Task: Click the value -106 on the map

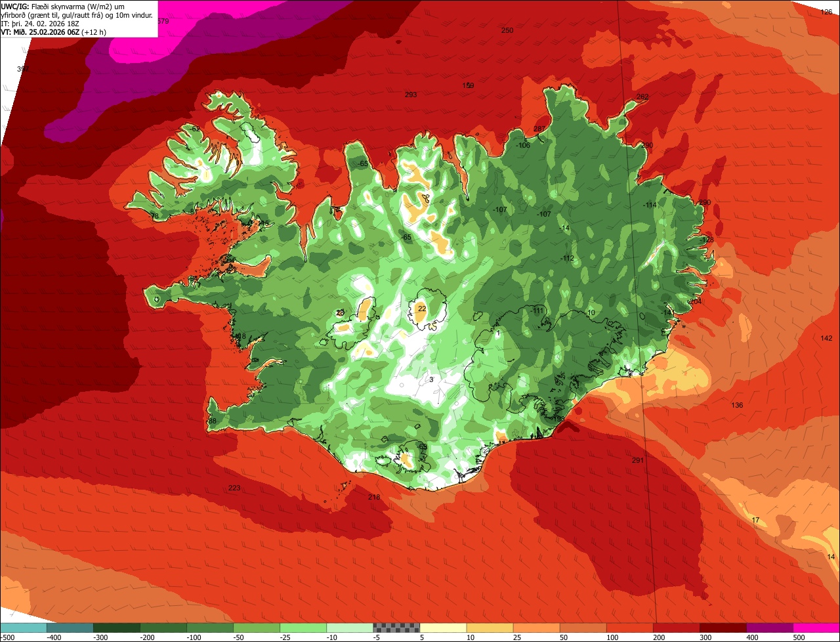Action: [x=523, y=145]
